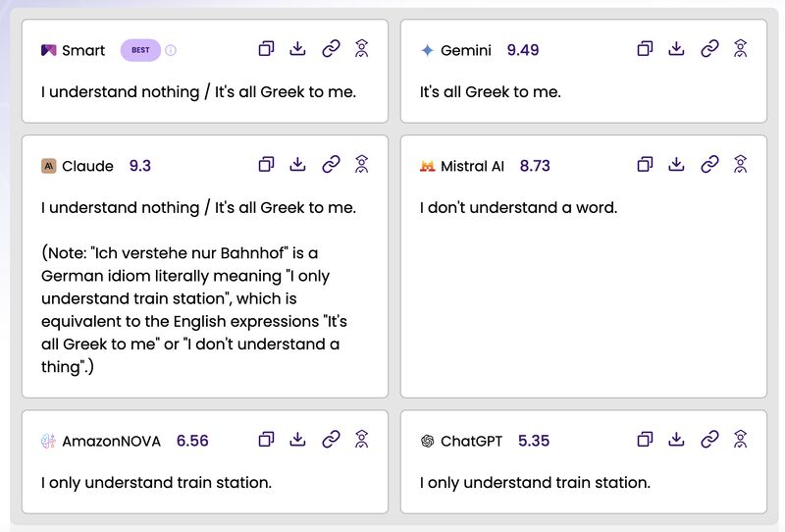Download the Claude translation
The width and height of the screenshot is (785, 532).
click(298, 165)
